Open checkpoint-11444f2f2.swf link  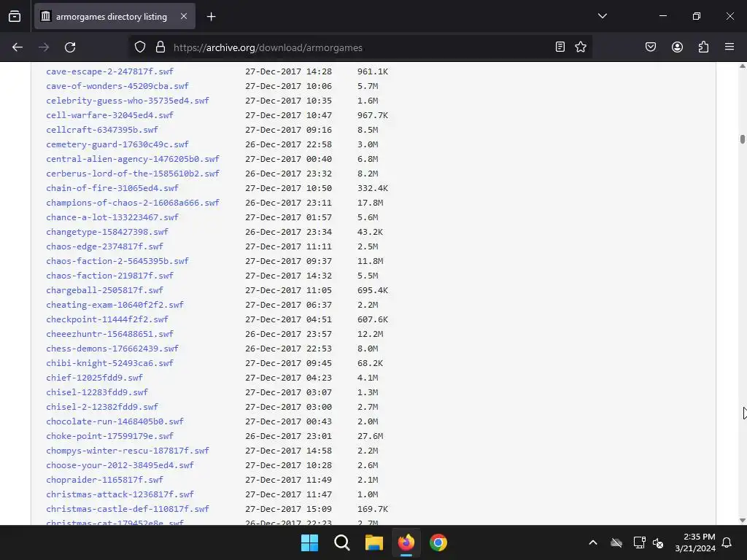(107, 319)
